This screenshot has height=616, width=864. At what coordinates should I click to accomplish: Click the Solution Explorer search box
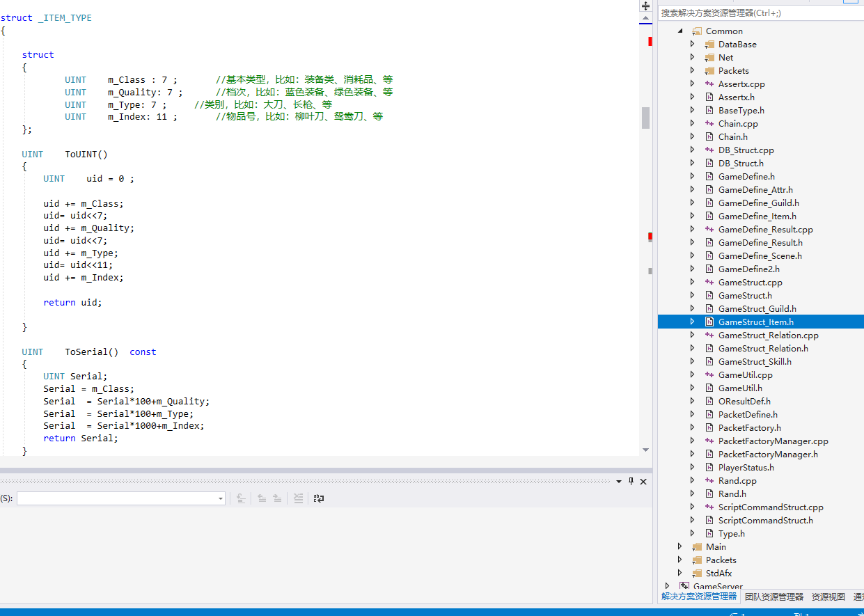pos(759,13)
